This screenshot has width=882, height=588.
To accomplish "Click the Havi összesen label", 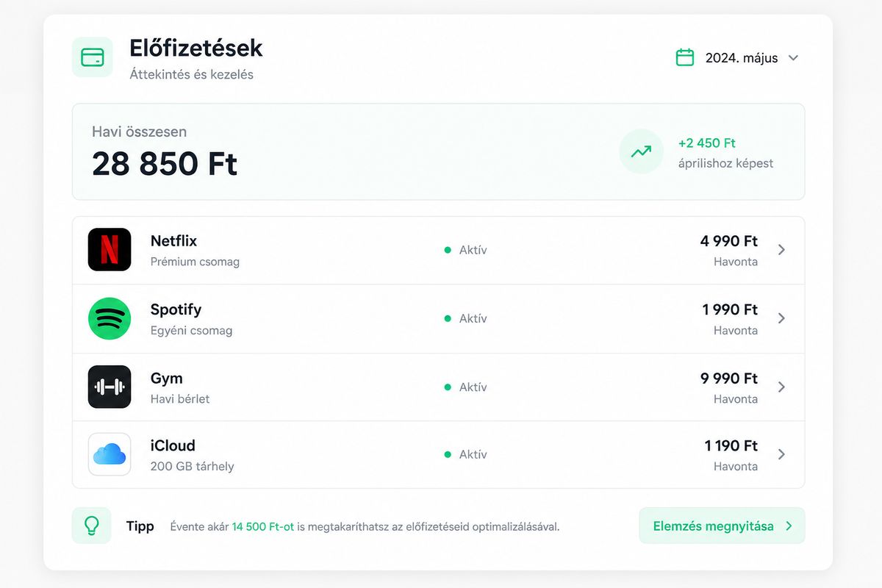I will (139, 132).
